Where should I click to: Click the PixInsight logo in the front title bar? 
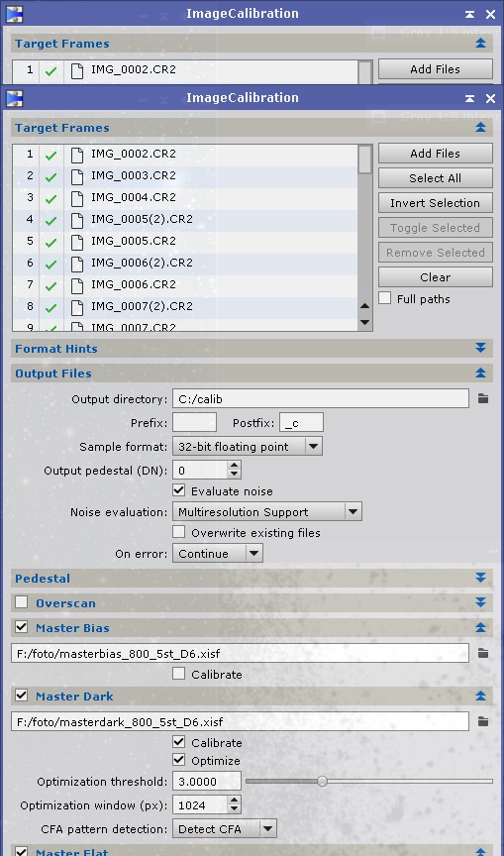(14, 98)
